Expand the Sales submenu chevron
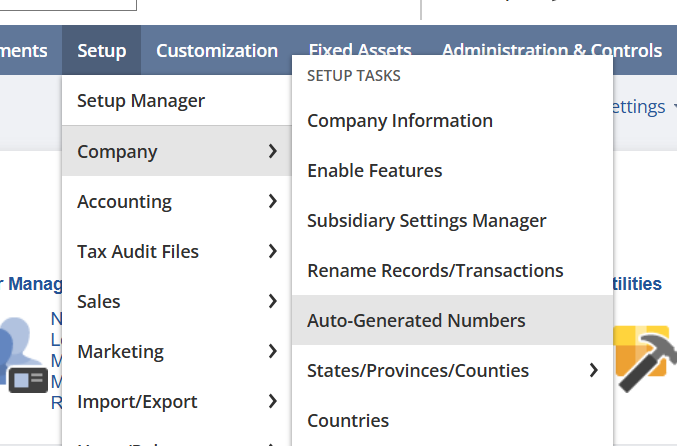 coord(273,302)
